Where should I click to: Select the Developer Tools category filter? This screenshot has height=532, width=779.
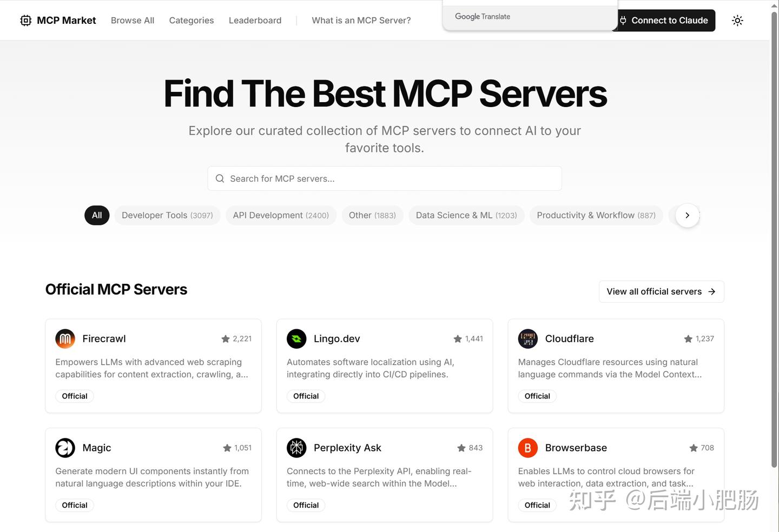coord(167,215)
